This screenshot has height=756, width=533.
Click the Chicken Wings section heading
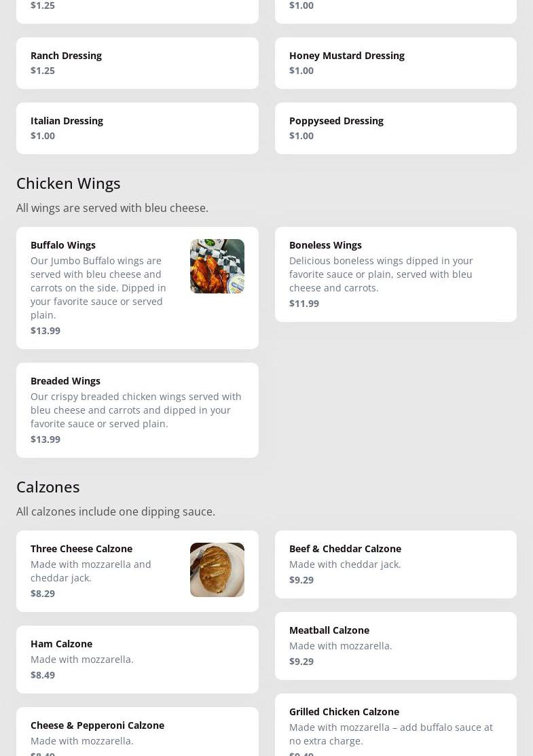pos(69,183)
